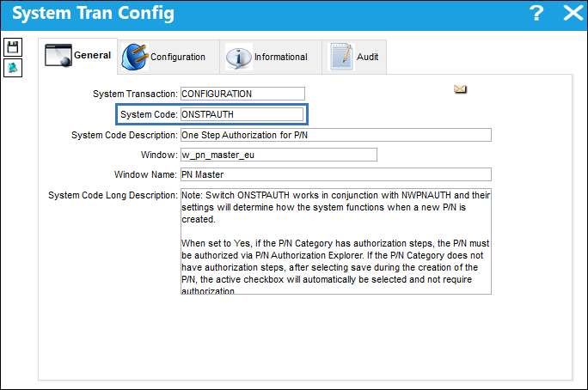The width and height of the screenshot is (588, 390).
Task: Click the envelope mail icon
Action: [x=460, y=89]
